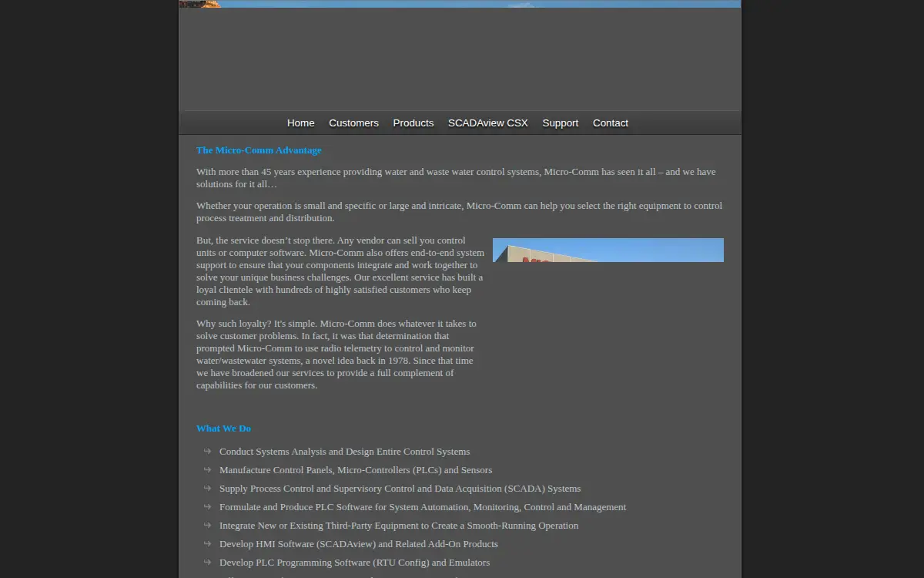Viewport: 924px width, 578px height.
Task: Select the Contact menu item
Action: pyautogui.click(x=611, y=123)
